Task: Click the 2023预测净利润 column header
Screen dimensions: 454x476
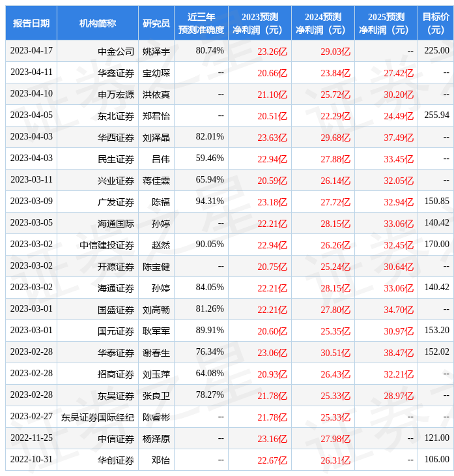Action: [x=260, y=23]
